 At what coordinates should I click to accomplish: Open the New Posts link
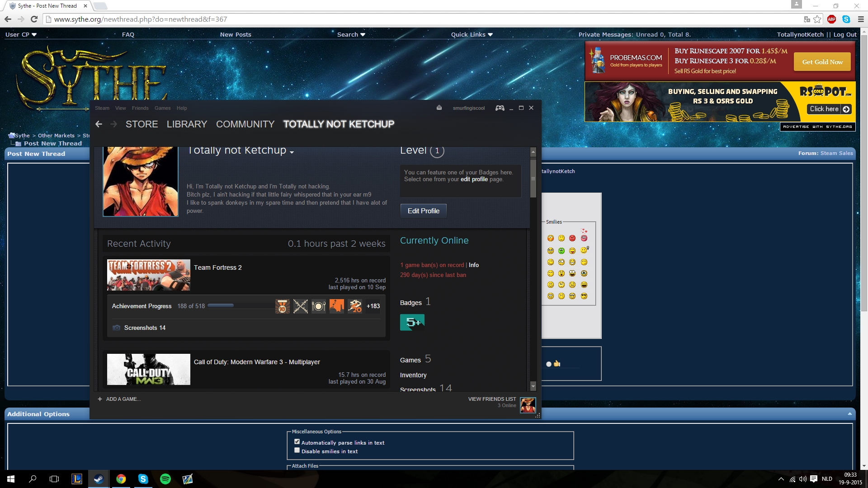236,34
